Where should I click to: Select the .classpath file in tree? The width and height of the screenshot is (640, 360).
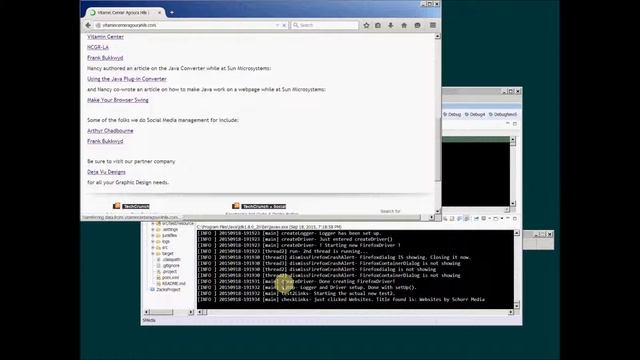coord(171,260)
